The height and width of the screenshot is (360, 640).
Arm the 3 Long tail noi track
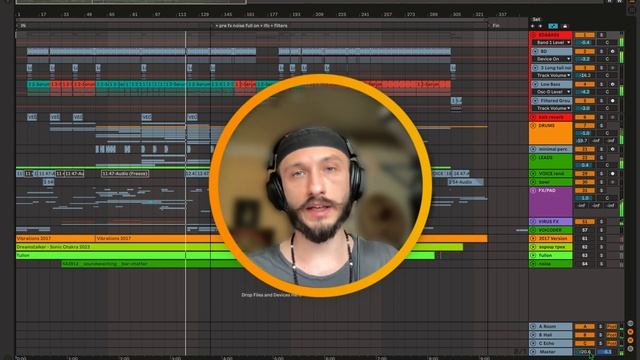tap(612, 68)
